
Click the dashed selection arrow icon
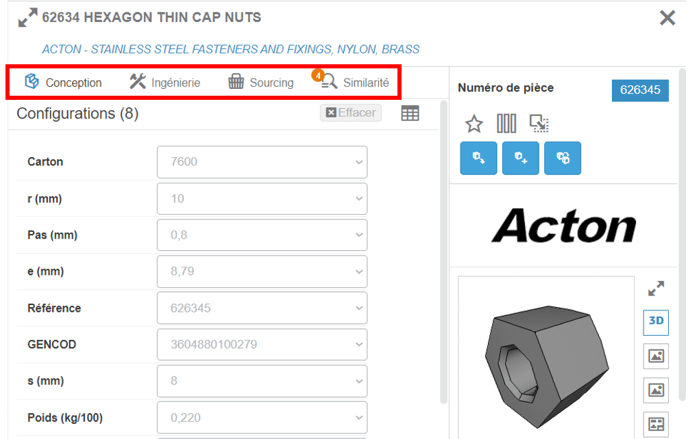click(539, 124)
